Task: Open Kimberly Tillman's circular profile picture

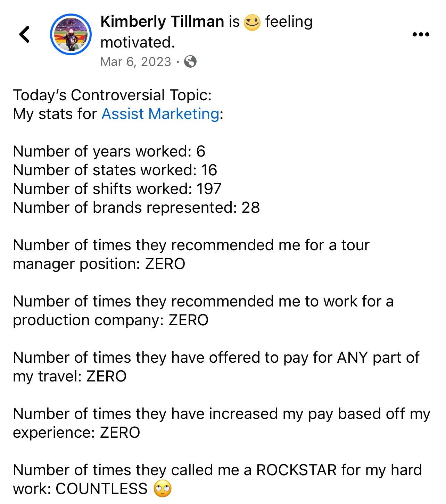Action: point(71,34)
